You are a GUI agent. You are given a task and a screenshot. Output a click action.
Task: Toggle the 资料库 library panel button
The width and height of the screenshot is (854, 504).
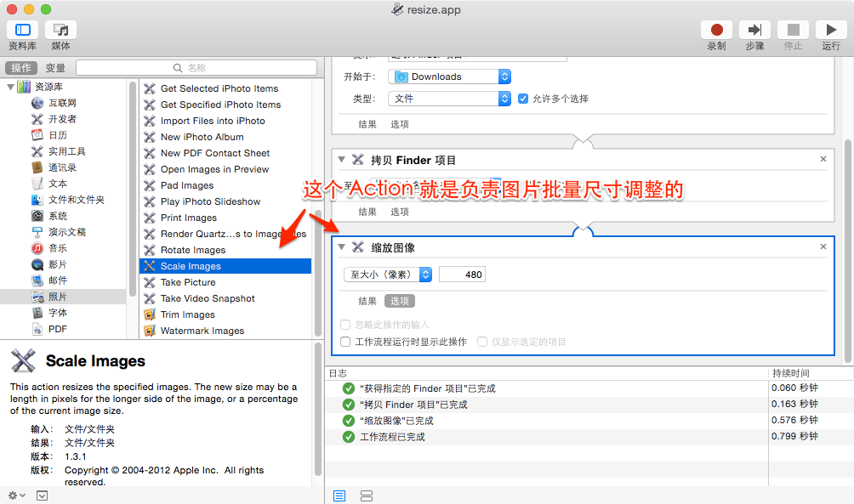[x=22, y=30]
